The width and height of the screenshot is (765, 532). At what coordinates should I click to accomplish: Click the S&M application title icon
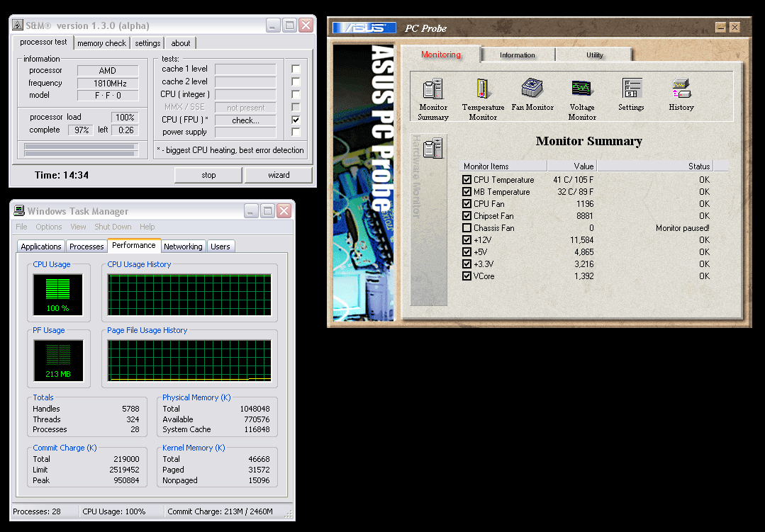[x=18, y=26]
